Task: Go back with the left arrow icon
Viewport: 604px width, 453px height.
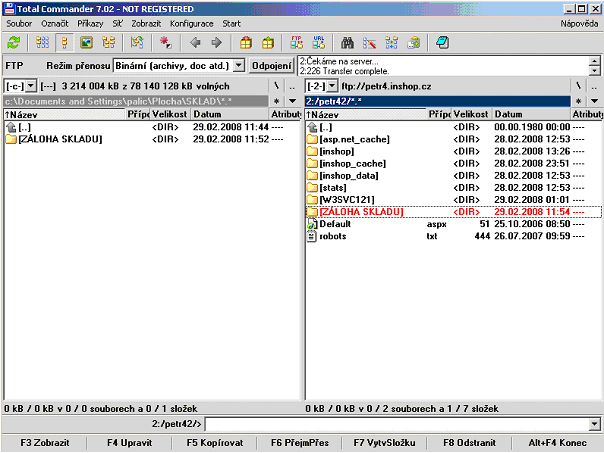Action: 195,42
